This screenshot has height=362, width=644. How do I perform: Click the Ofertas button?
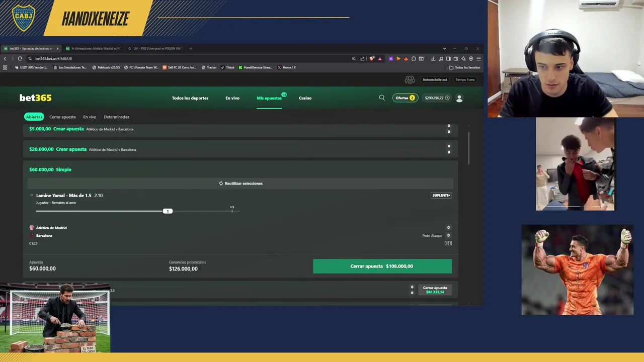click(x=405, y=98)
